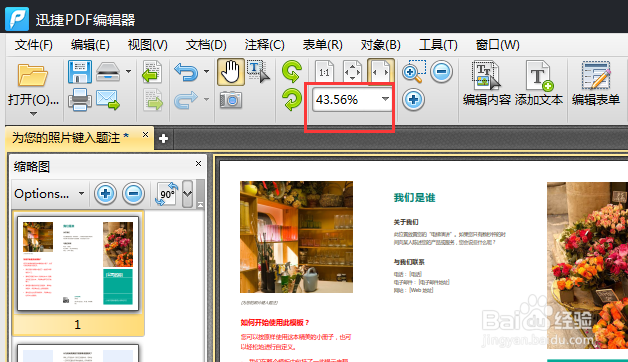Click Edit Content (编辑内容) tool
Image resolution: width=628 pixels, height=362 pixels.
[487, 84]
